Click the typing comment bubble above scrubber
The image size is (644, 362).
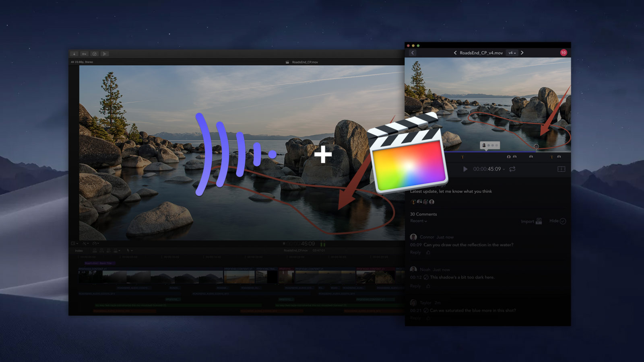click(490, 146)
